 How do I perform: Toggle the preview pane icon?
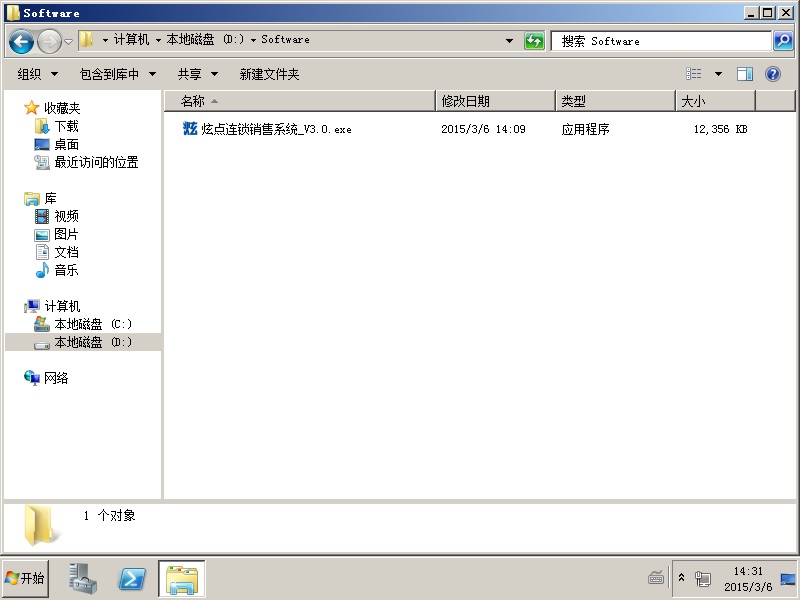tap(745, 74)
